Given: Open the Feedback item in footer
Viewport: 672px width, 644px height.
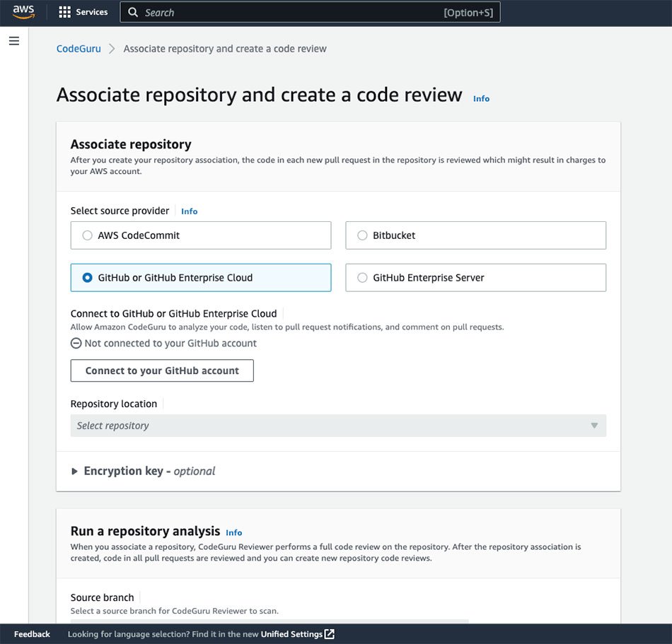Looking at the screenshot, I should [x=32, y=634].
